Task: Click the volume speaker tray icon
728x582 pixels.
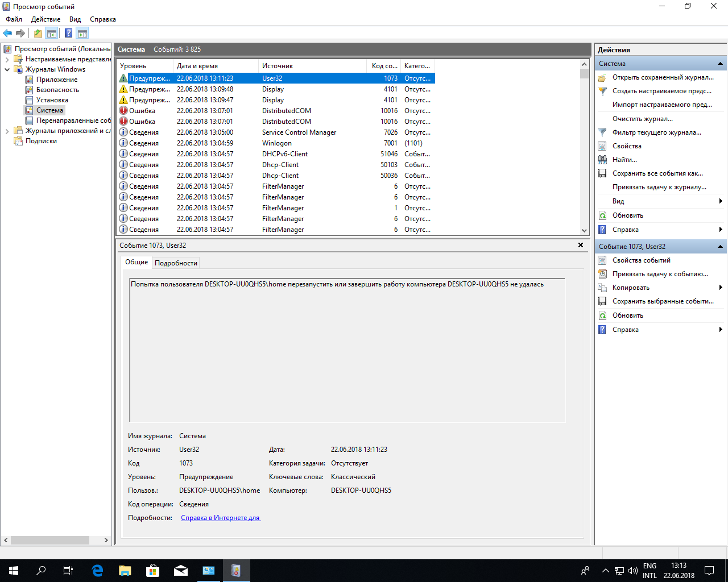Action: pos(632,571)
